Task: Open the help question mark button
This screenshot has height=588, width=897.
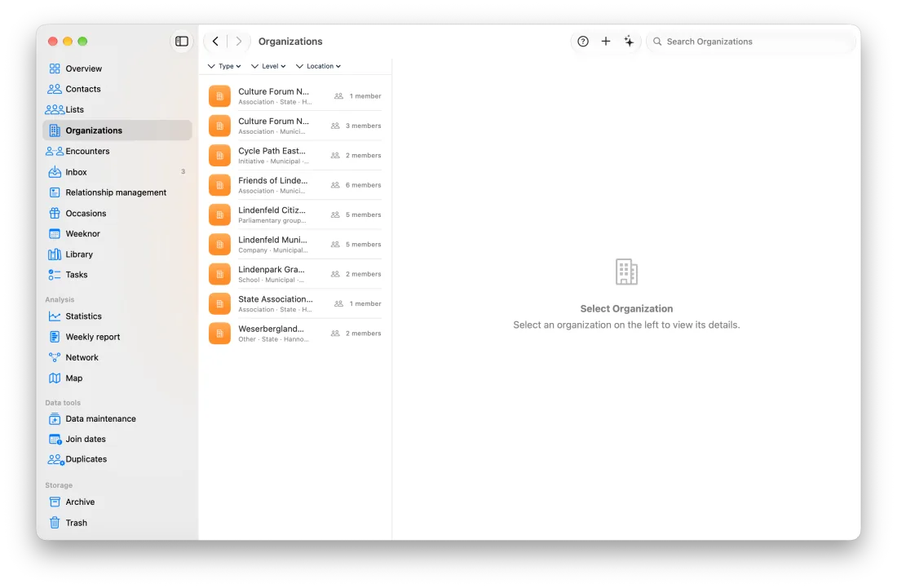Action: [582, 41]
